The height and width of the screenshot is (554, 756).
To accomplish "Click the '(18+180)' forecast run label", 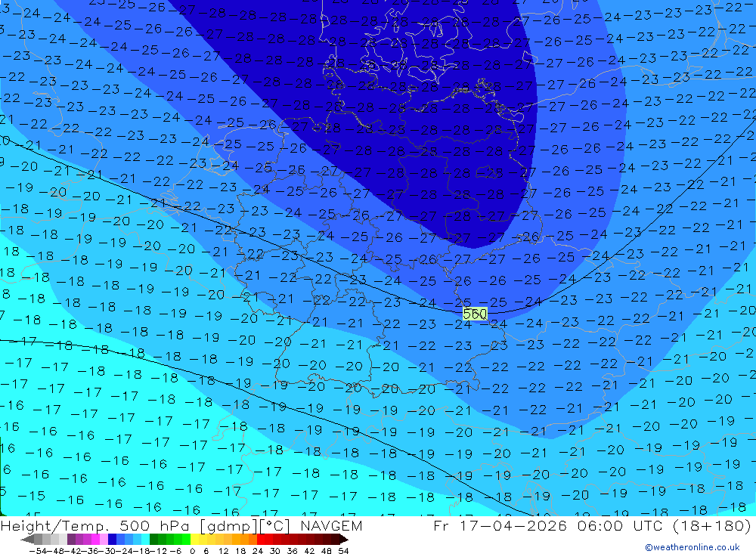I will tap(711, 525).
